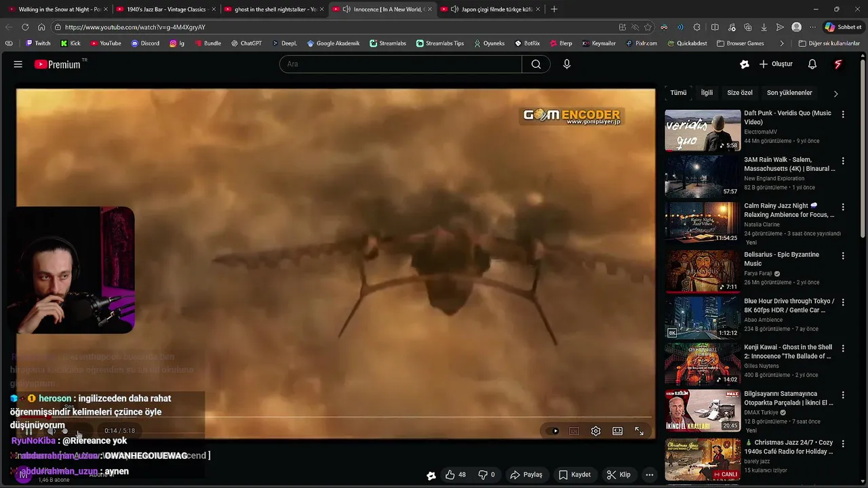Open the notifications bell

pos(812,64)
